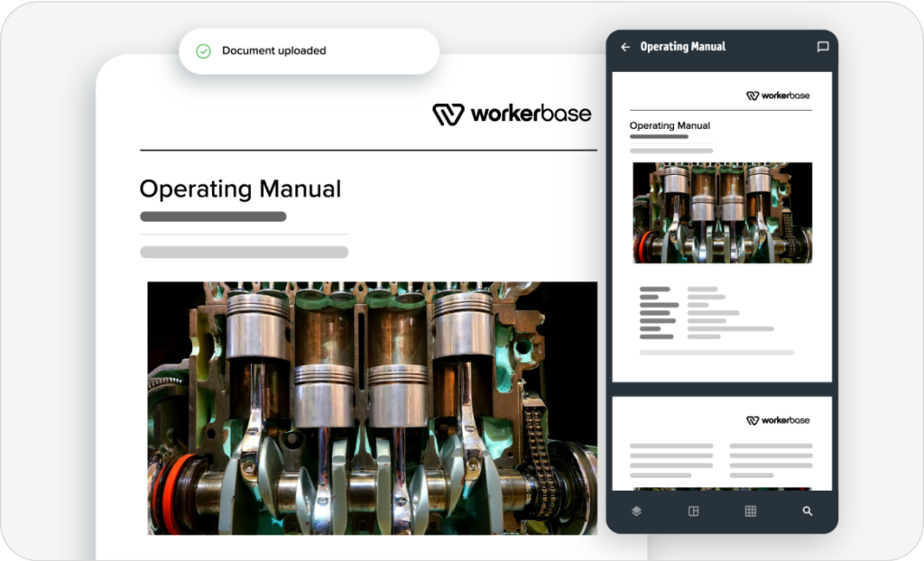924x561 pixels.
Task: Click the Operating Manual heading on the document
Action: click(x=239, y=189)
